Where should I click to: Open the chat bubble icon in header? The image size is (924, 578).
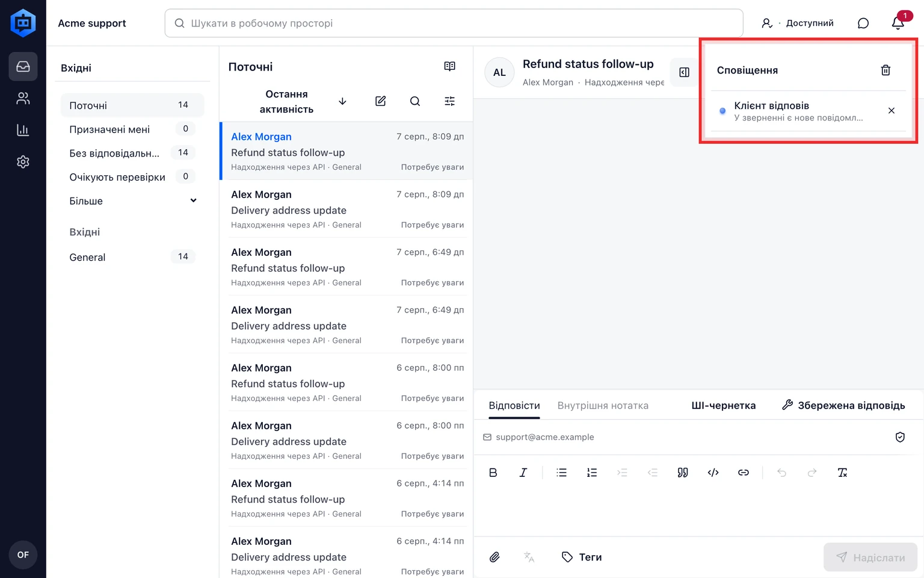[x=863, y=23]
